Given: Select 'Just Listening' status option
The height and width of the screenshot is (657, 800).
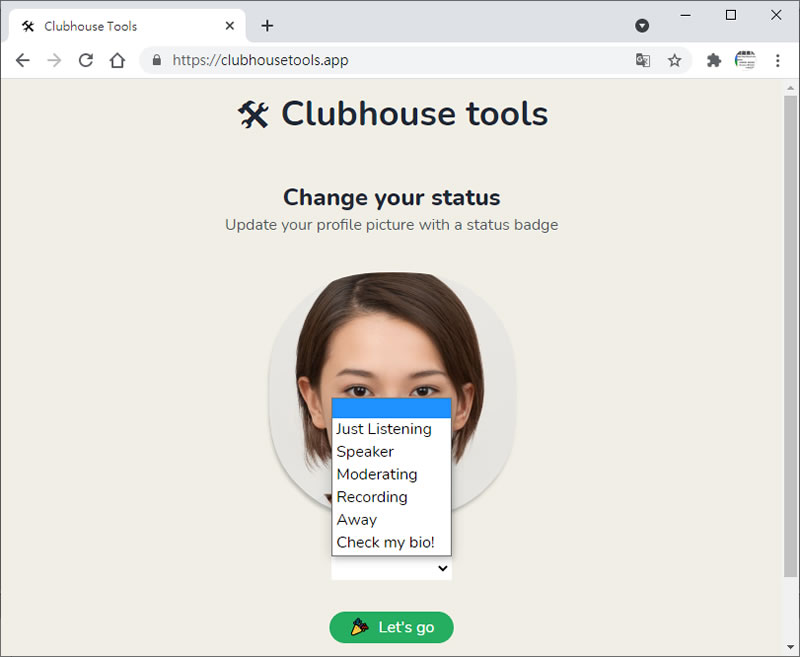Looking at the screenshot, I should coord(384,429).
